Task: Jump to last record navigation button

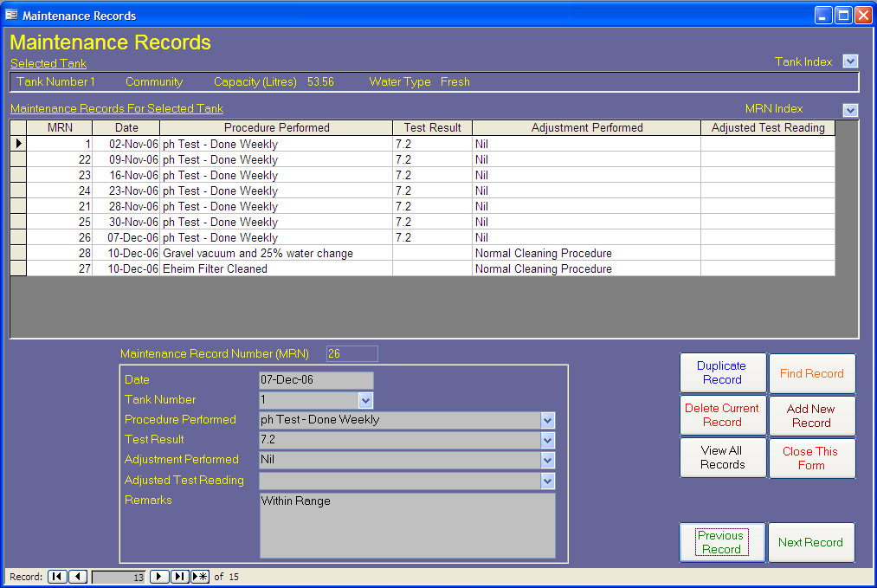Action: tap(179, 576)
